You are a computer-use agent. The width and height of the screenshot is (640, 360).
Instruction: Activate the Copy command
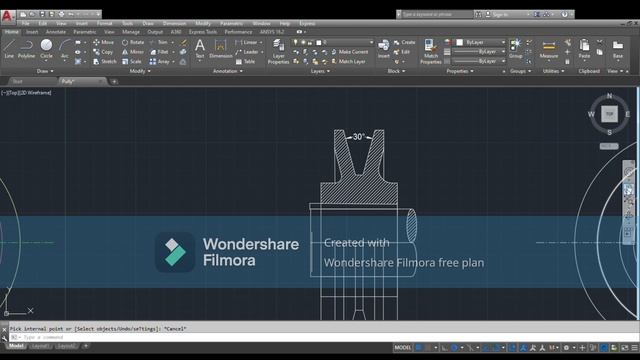tap(103, 52)
